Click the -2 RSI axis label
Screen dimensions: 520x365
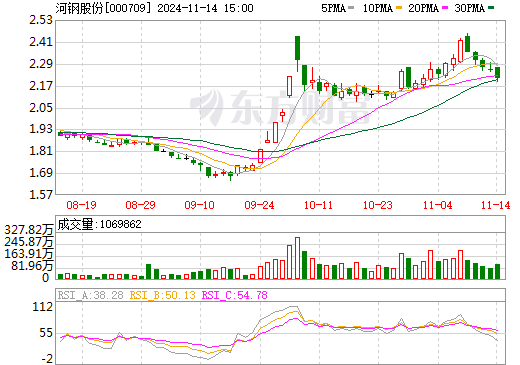point(47,359)
